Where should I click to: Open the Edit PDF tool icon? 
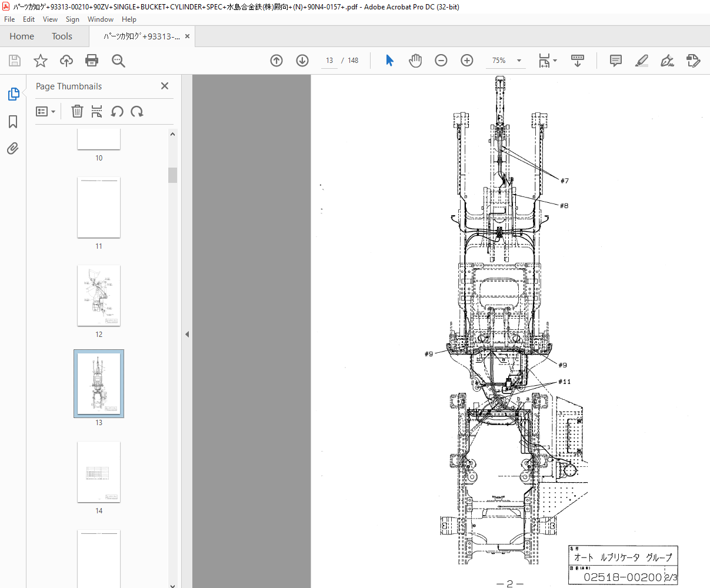[x=694, y=61]
